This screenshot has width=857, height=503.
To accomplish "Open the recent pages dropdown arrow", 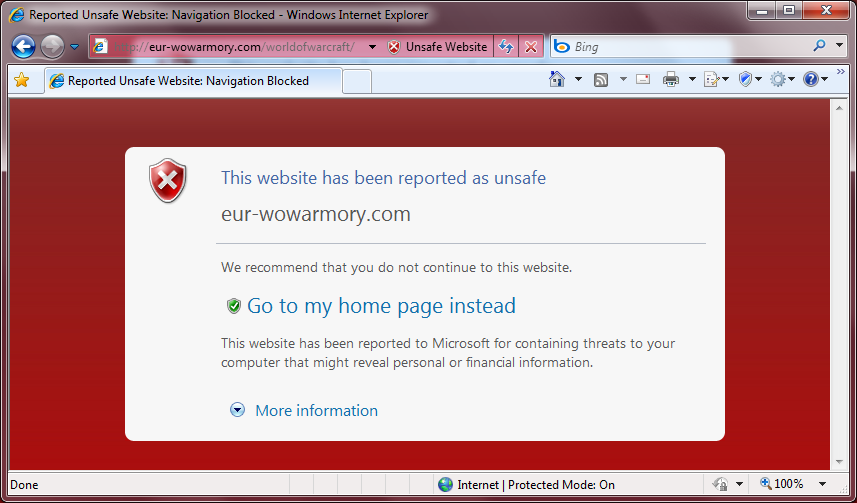I will tap(75, 47).
